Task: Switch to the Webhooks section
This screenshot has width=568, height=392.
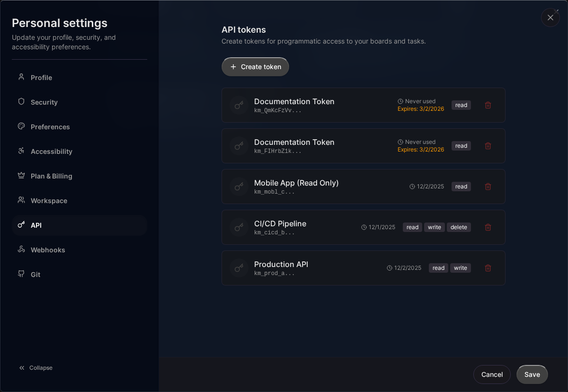Action: (47, 249)
